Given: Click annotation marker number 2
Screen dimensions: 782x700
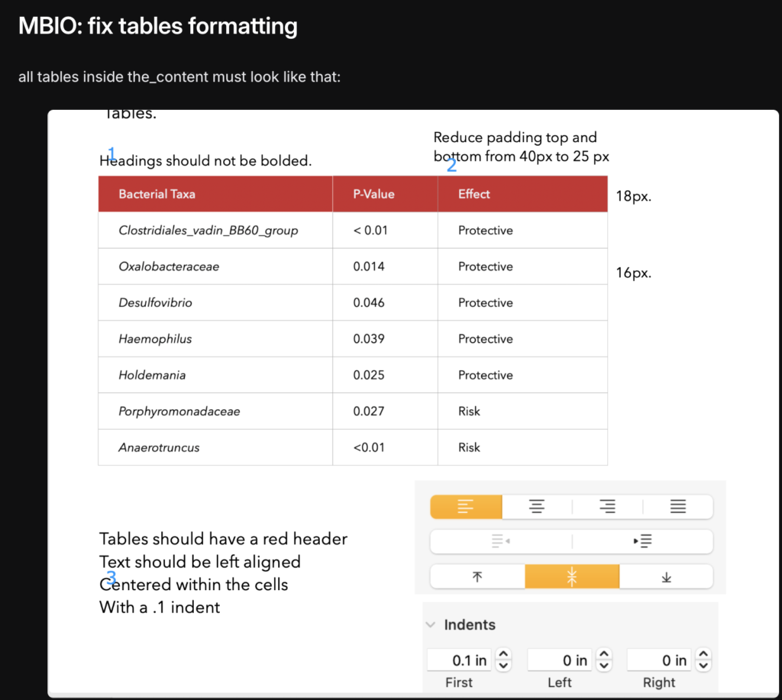Looking at the screenshot, I should pos(451,165).
